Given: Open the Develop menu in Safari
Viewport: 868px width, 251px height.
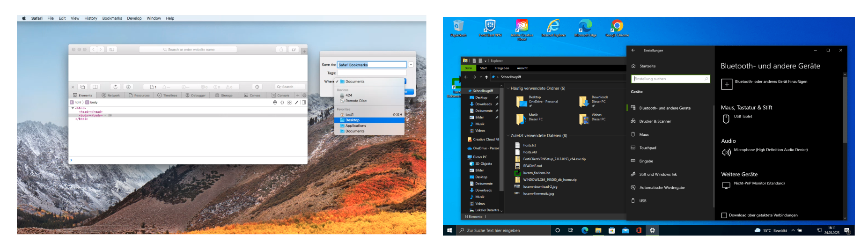Looking at the screenshot, I should 134,18.
